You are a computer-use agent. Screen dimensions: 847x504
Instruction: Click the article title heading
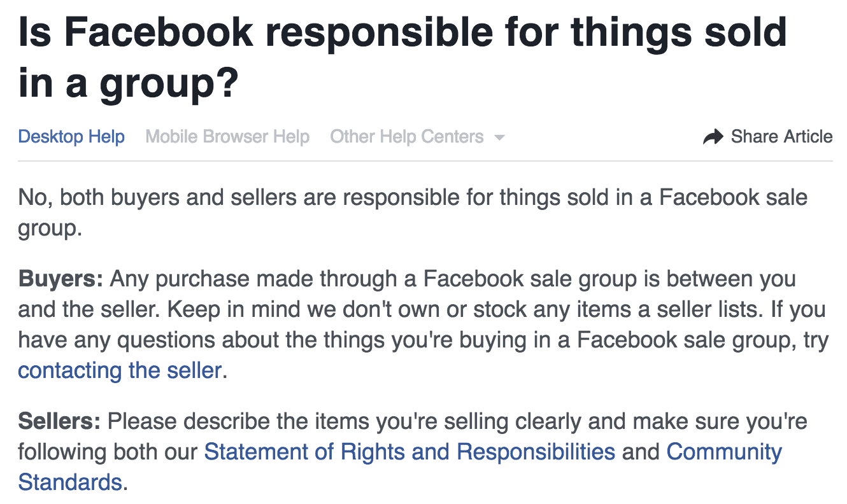point(402,57)
